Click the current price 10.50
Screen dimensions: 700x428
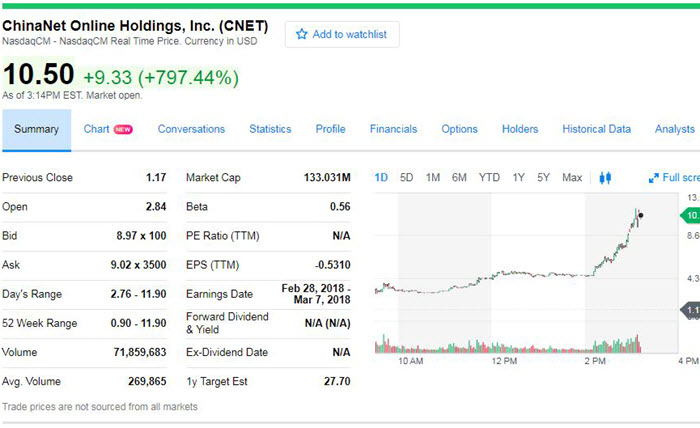pyautogui.click(x=38, y=74)
